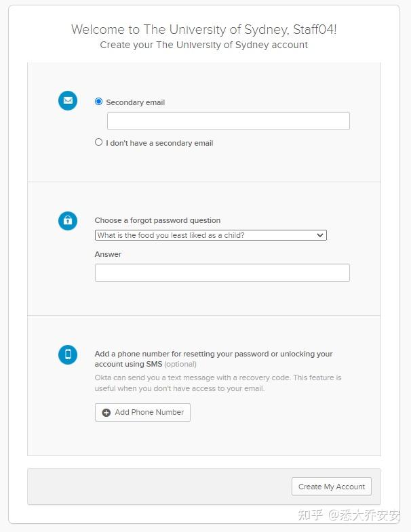Click the "Secondary email" label text
Screen dimensions: 411x532
pos(136,102)
